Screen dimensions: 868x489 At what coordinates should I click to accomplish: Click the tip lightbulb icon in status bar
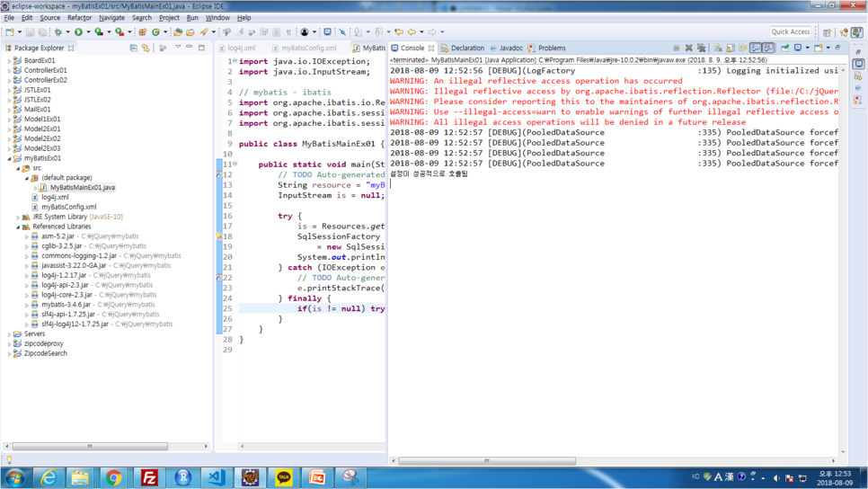[x=9, y=459]
